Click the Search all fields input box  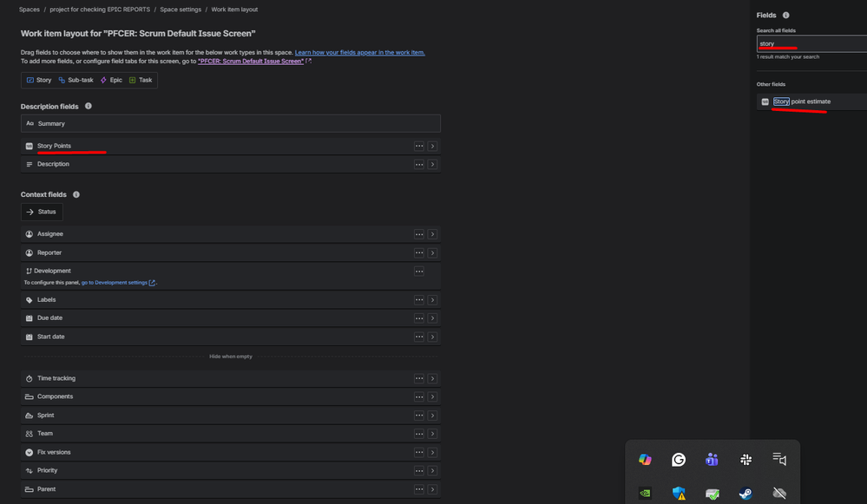[x=811, y=43]
